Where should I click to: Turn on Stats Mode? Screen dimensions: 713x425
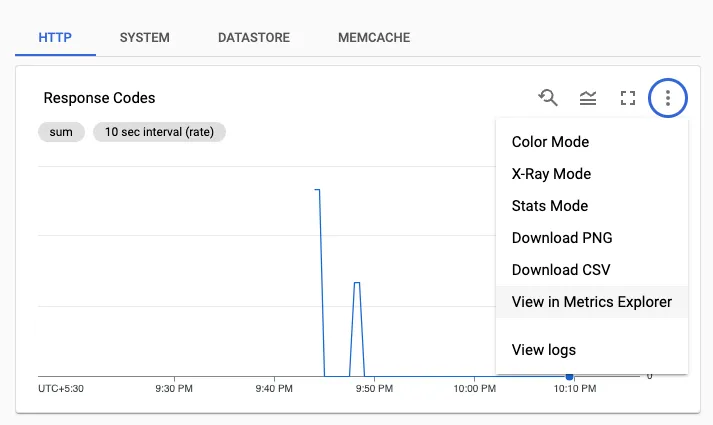click(550, 206)
